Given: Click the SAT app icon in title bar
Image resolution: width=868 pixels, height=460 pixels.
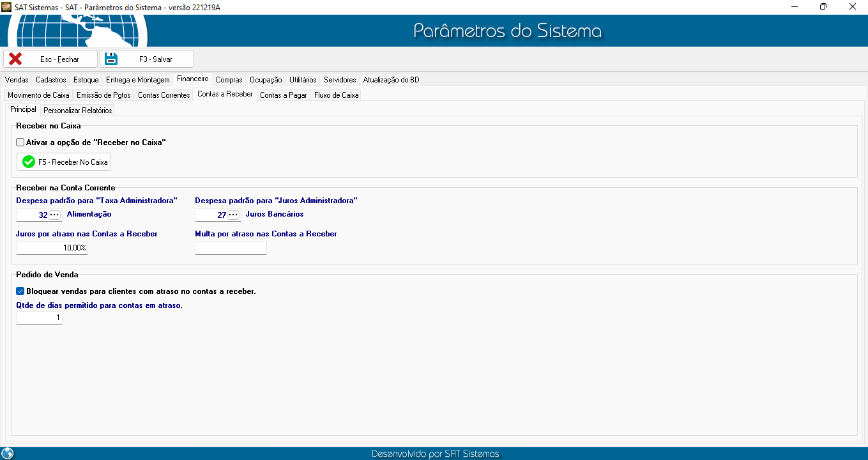Looking at the screenshot, I should (6, 6).
